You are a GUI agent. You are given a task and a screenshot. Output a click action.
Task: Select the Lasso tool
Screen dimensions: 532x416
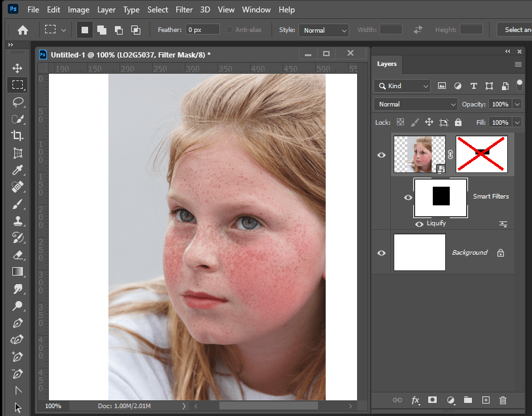[17, 102]
